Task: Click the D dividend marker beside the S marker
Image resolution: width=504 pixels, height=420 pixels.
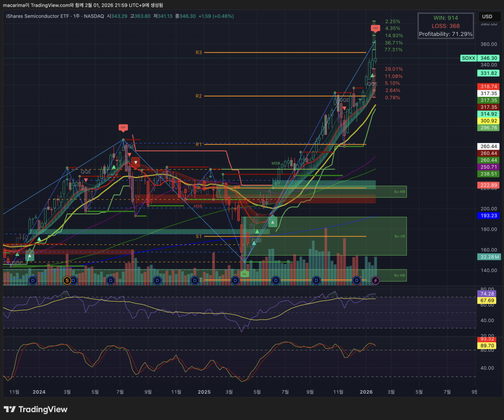Action: (74, 280)
